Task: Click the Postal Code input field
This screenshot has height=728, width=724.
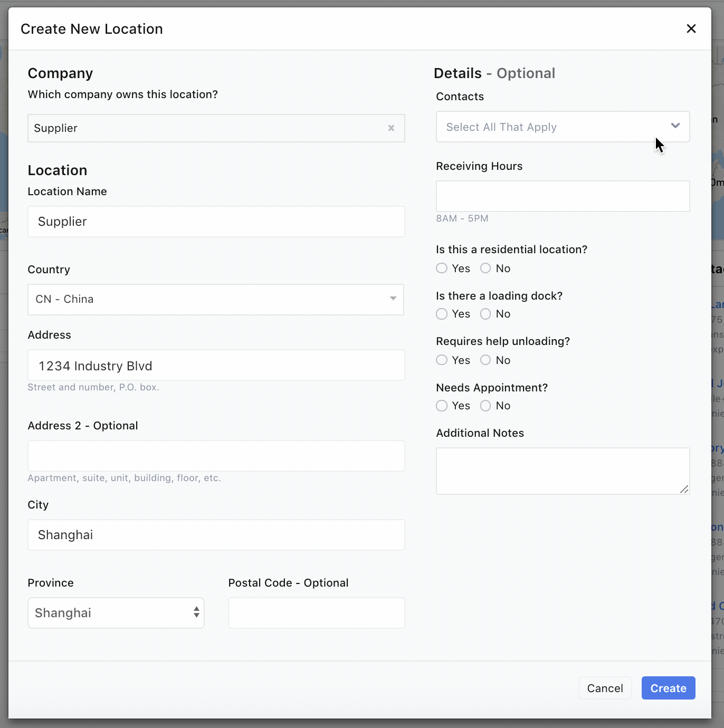Action: [x=316, y=613]
